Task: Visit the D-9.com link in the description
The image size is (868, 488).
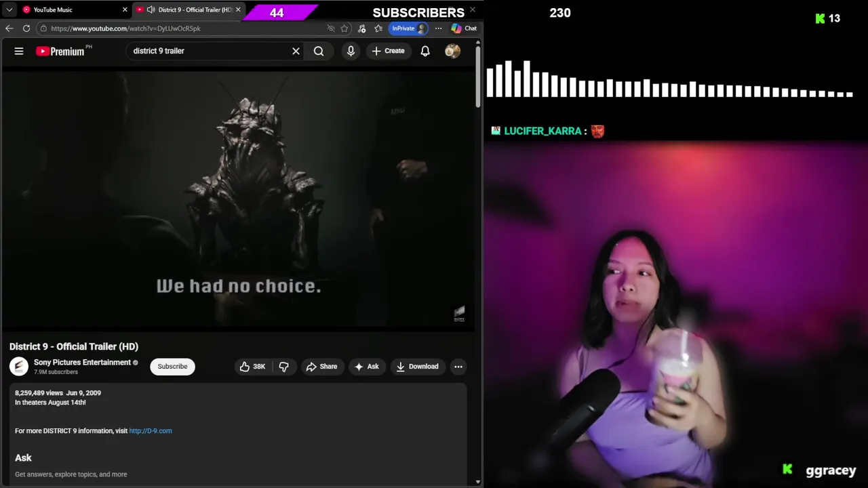Action: [151, 431]
